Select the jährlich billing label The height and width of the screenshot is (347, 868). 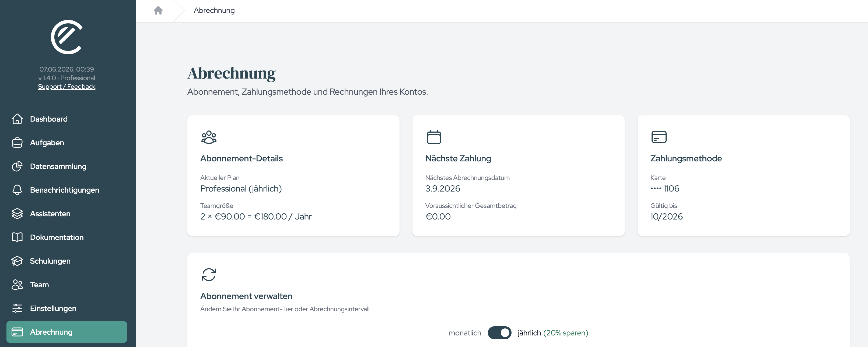pos(529,333)
